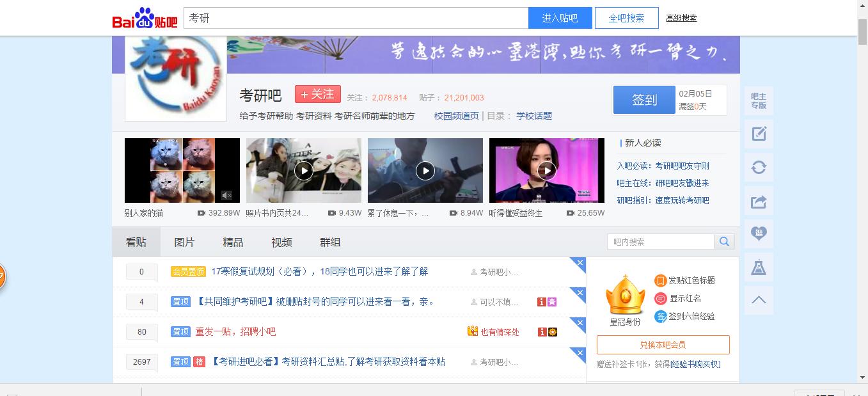The image size is (868, 396).
Task: Open the 视频 tab
Action: point(281,242)
